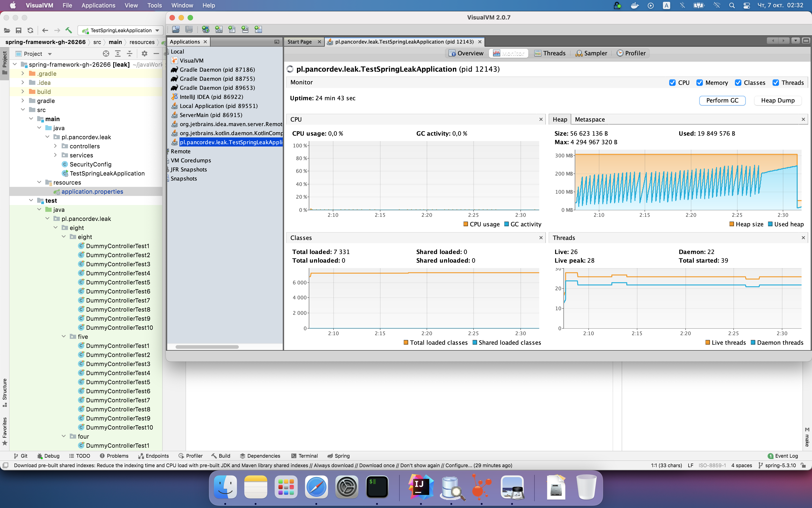Click IntelliJ Build hammer icon
The height and width of the screenshot is (508, 812).
(69, 30)
